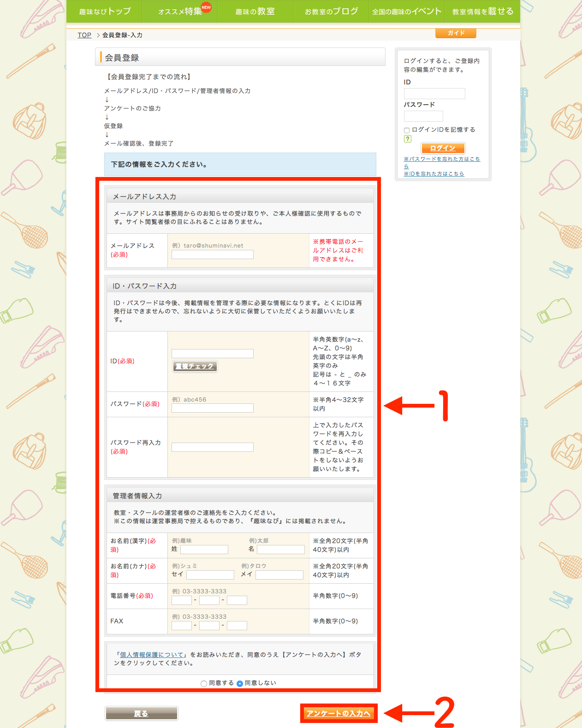582x728 pixels.
Task: Click the orange ガイド button
Action: pos(456,33)
